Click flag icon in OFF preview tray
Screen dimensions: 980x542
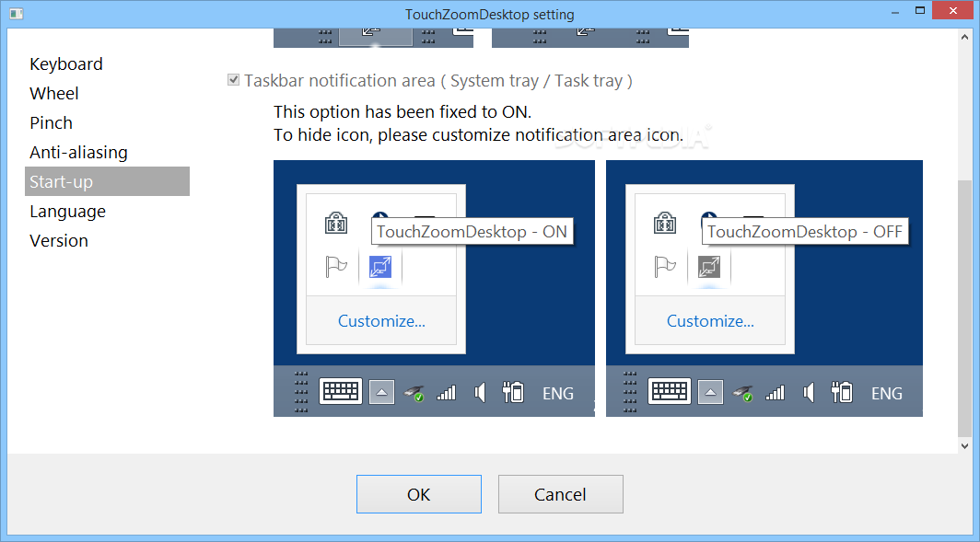pos(665,267)
